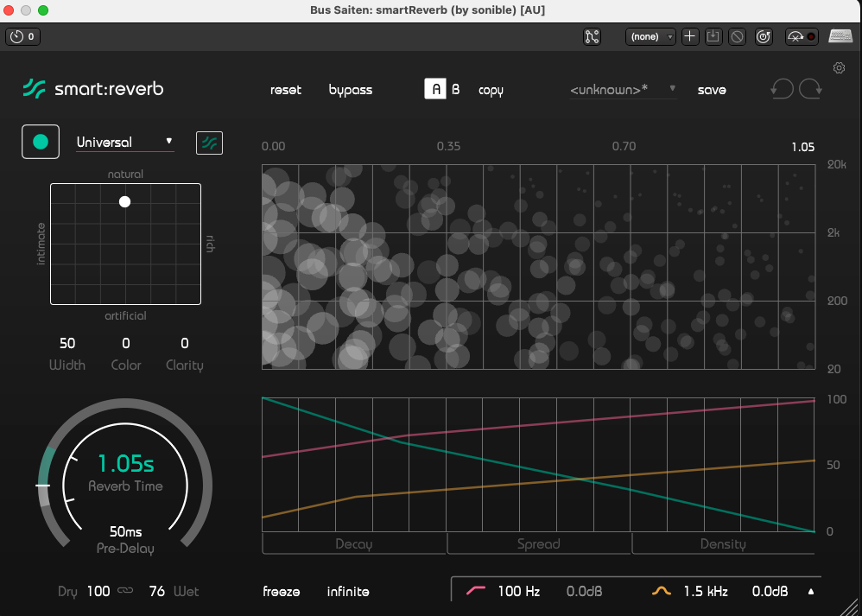This screenshot has height=616, width=862.
Task: Open the <unknown>* preset dropdown
Action: (623, 90)
